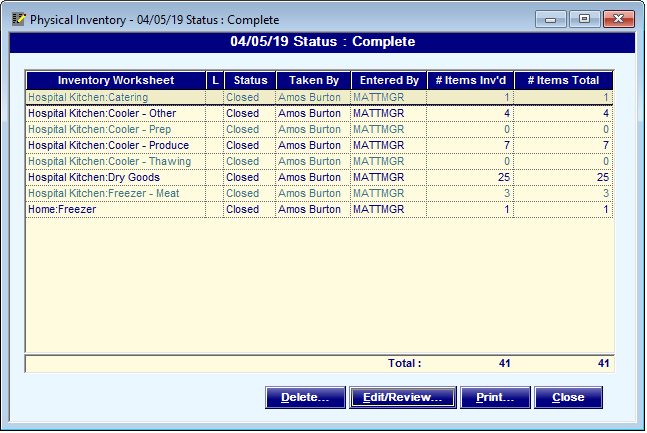This screenshot has height=433, width=647.
Task: Close the Physical Inventory dialog with Close button
Action: (x=568, y=397)
